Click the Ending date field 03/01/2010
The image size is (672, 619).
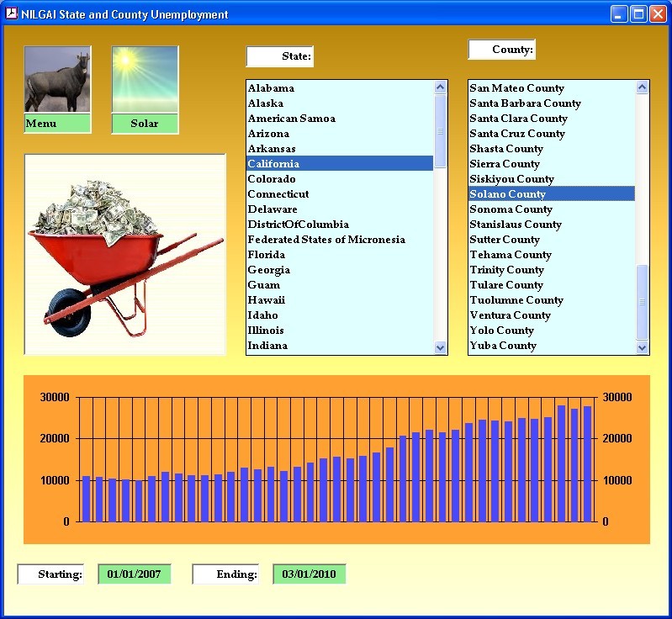(x=309, y=574)
